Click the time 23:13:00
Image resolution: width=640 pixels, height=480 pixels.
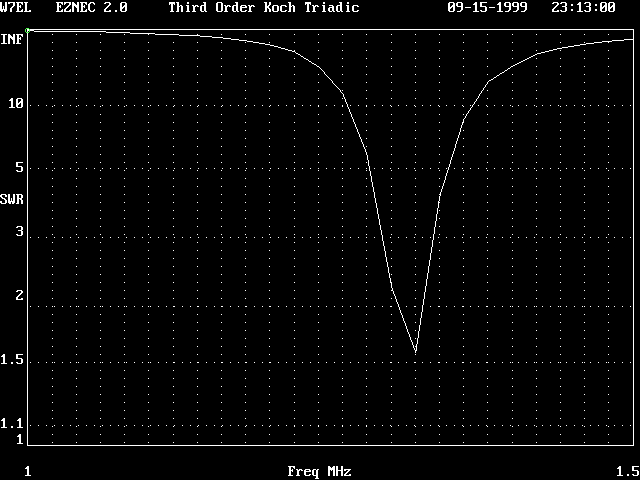583,7
